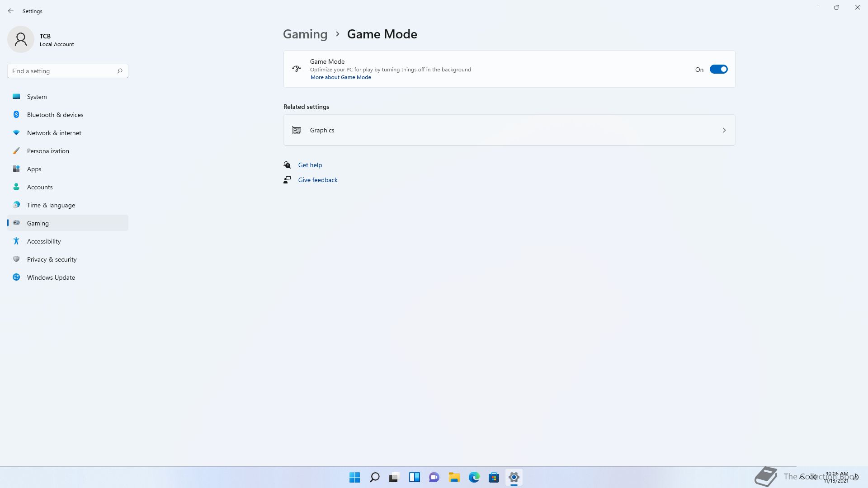Viewport: 868px width, 488px height.
Task: Open the Windows Start menu
Action: [x=354, y=477]
